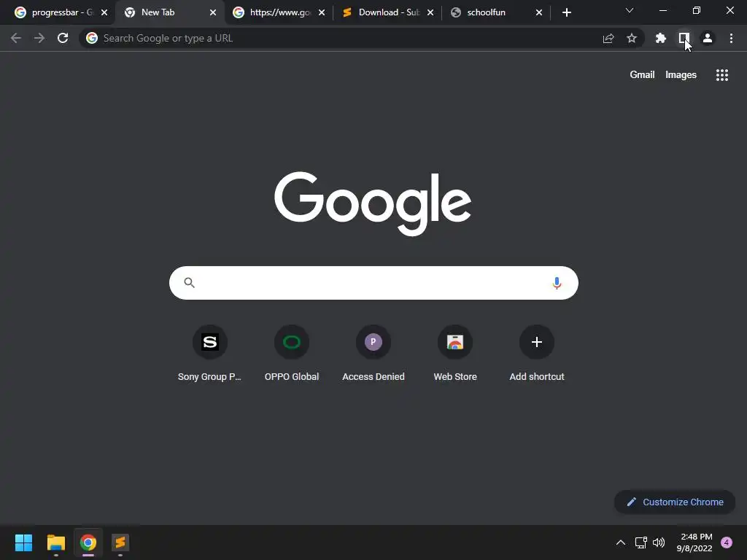
Task: Add a new shortcut tile
Action: click(x=537, y=354)
